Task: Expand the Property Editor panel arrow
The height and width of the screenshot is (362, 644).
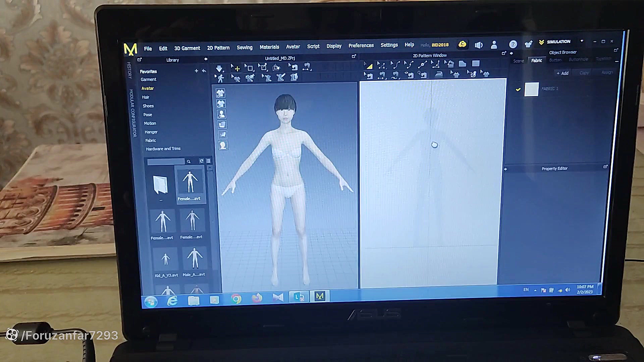Action: [x=505, y=169]
